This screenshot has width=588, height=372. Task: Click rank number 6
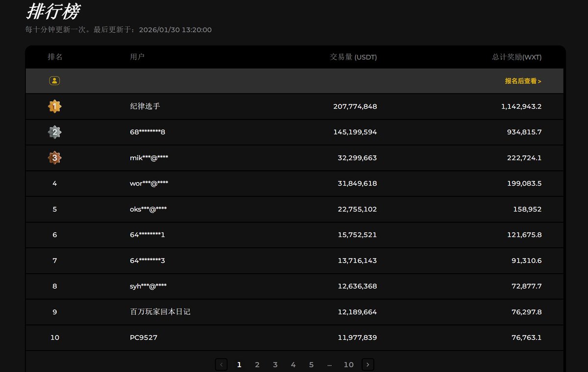55,235
